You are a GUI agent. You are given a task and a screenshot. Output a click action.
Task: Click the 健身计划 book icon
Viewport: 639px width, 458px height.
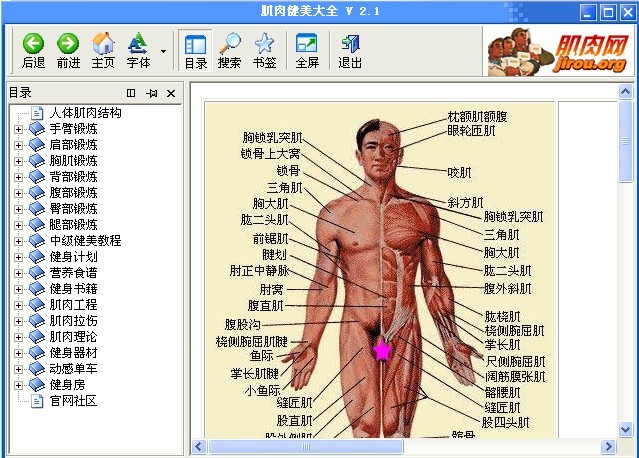[x=37, y=257]
